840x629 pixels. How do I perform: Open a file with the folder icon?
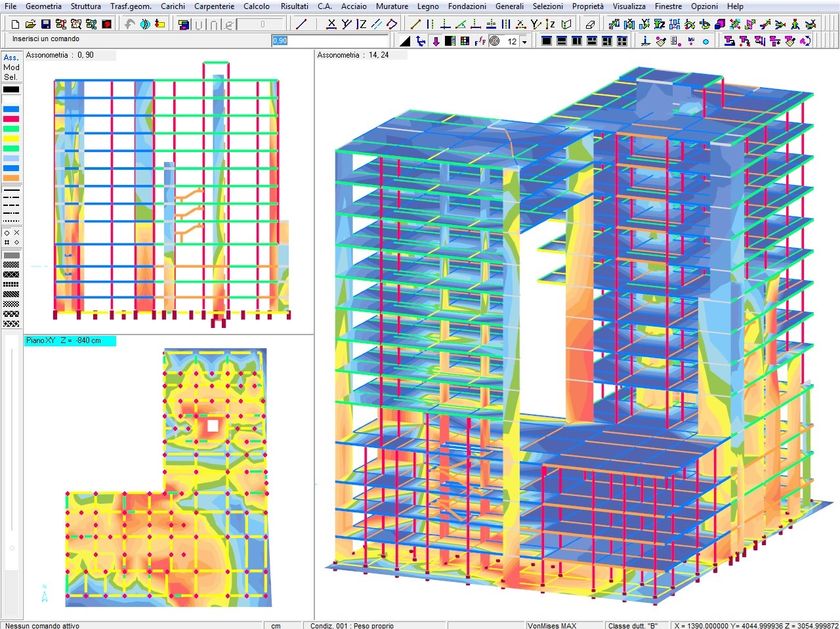30,24
